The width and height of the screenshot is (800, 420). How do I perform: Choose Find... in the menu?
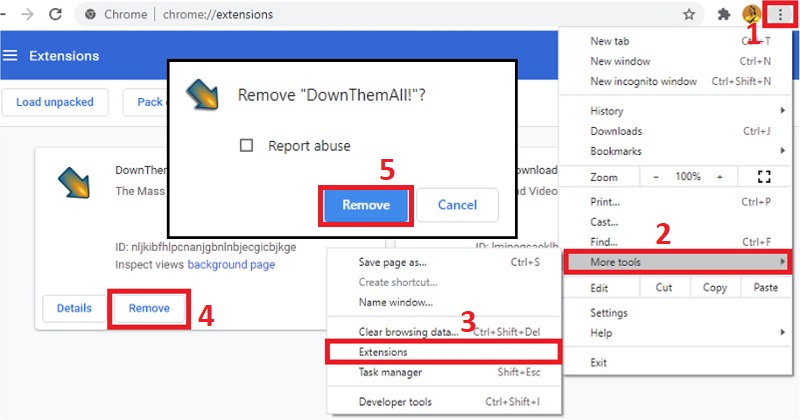pyautogui.click(x=677, y=242)
